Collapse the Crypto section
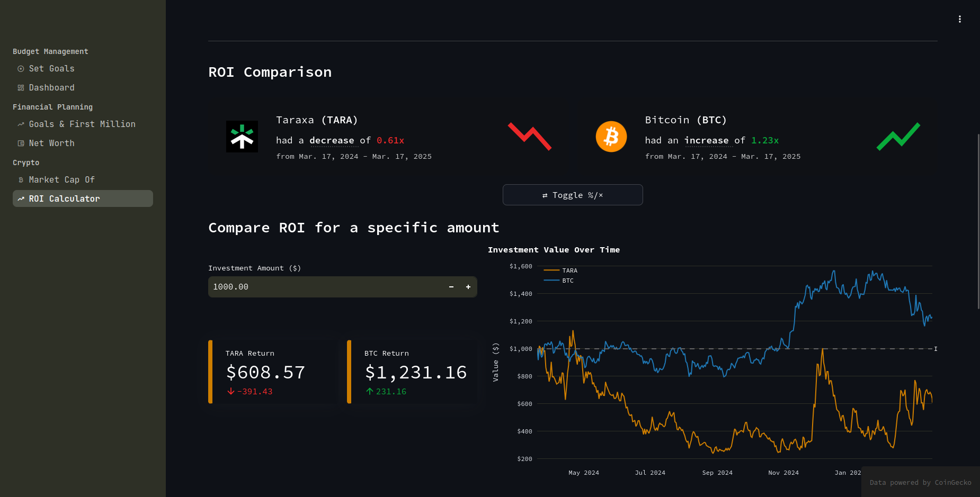This screenshot has width=980, height=497. pyautogui.click(x=25, y=162)
